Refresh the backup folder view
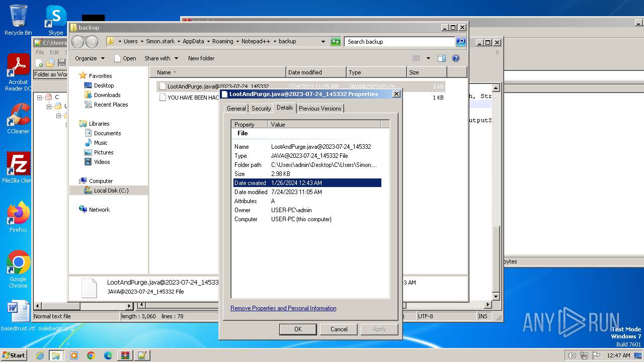This screenshot has width=644, height=362. pos(336,42)
